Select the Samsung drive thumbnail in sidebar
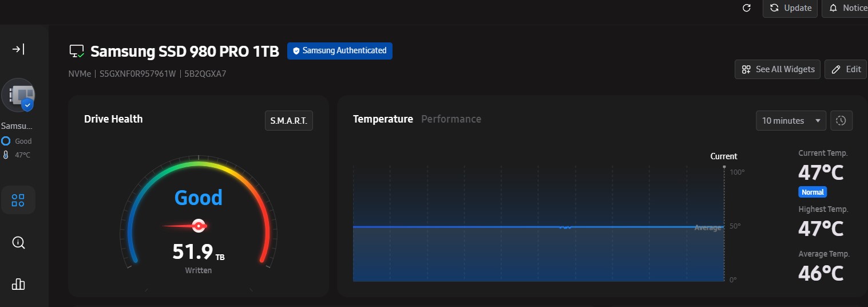The height and width of the screenshot is (307, 868). click(18, 95)
